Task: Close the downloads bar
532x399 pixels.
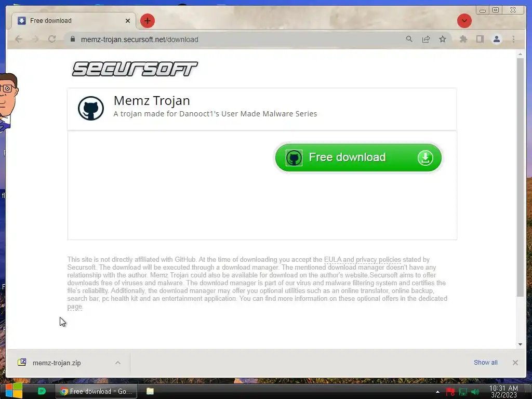Action: [x=515, y=363]
